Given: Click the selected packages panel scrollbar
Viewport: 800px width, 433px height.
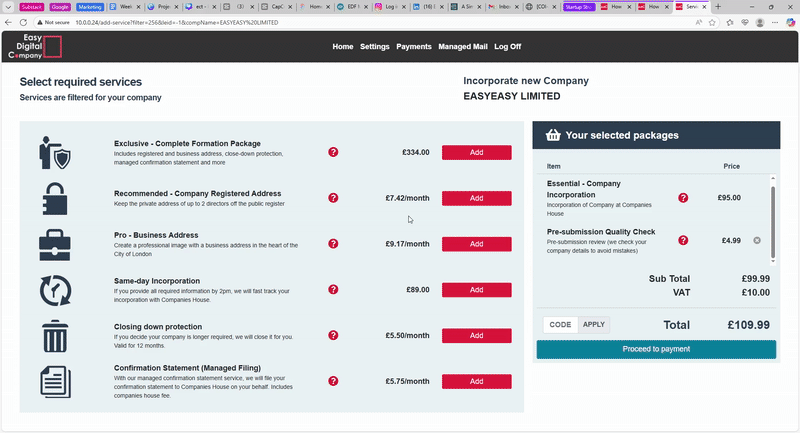Looking at the screenshot, I should click(772, 215).
